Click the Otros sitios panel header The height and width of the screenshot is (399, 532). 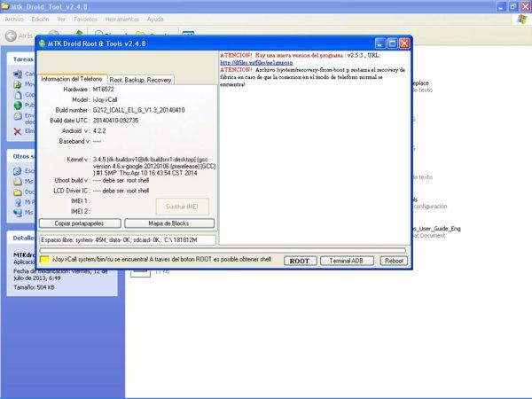click(23, 156)
